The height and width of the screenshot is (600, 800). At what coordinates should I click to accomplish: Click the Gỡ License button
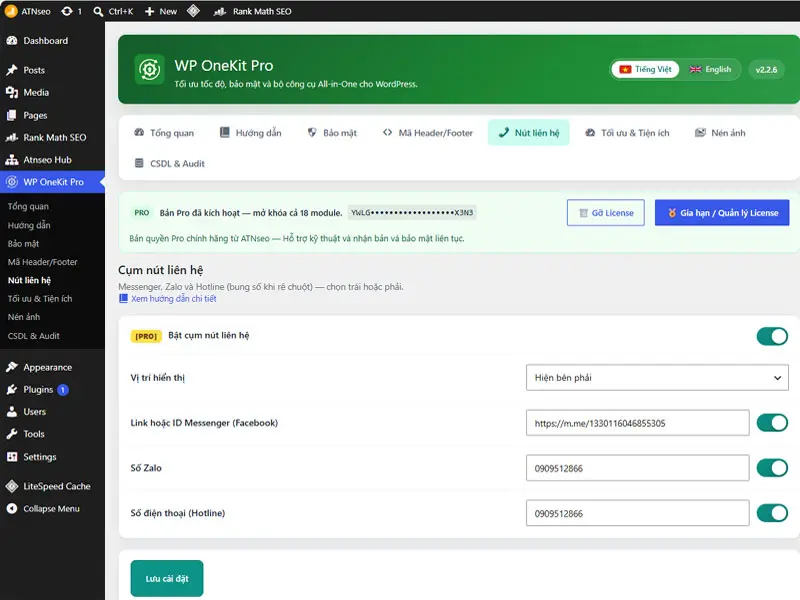coord(606,213)
